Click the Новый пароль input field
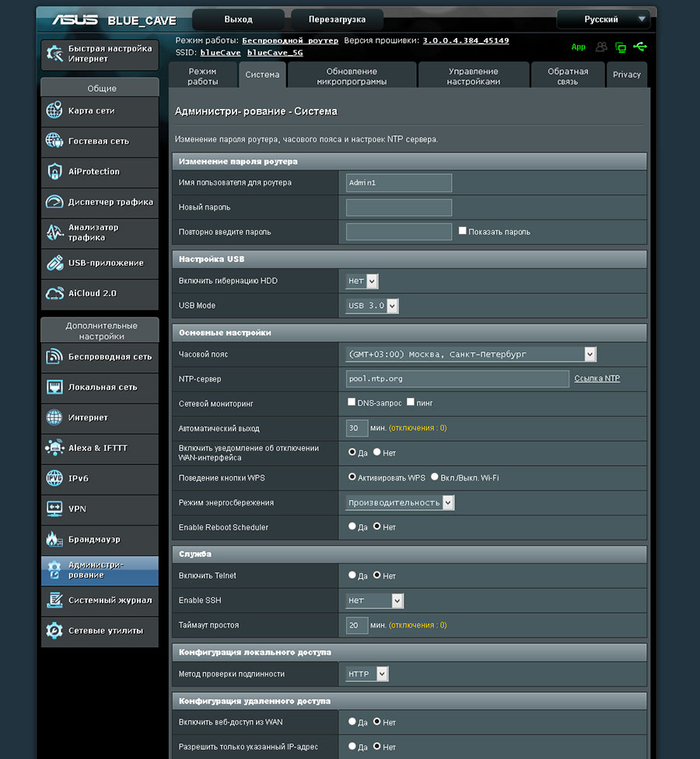The height and width of the screenshot is (759, 700). coord(399,207)
